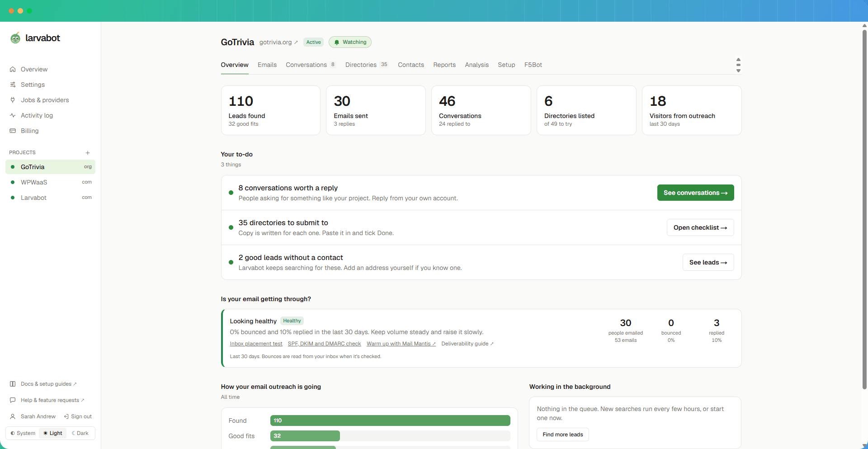This screenshot has width=868, height=449.
Task: Open Warm up with Mail Mantis link
Action: [x=401, y=344]
